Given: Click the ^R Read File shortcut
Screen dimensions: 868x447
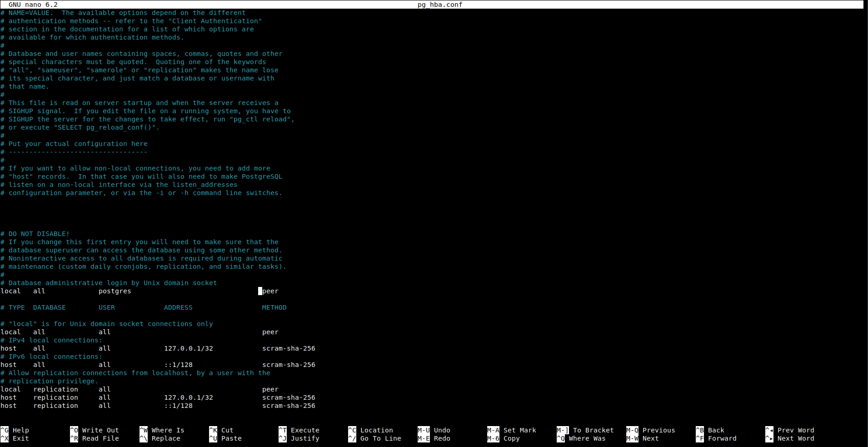Looking at the screenshot, I should pyautogui.click(x=95, y=438).
